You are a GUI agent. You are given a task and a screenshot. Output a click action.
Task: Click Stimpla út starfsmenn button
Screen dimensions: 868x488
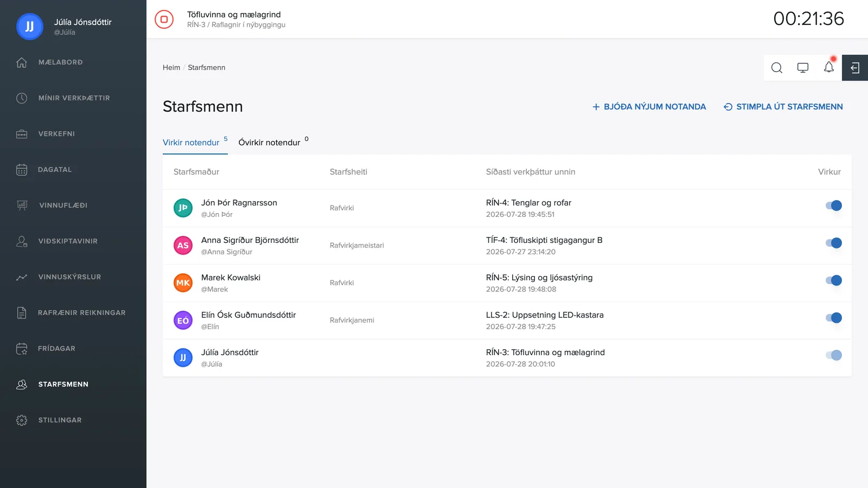coord(783,107)
